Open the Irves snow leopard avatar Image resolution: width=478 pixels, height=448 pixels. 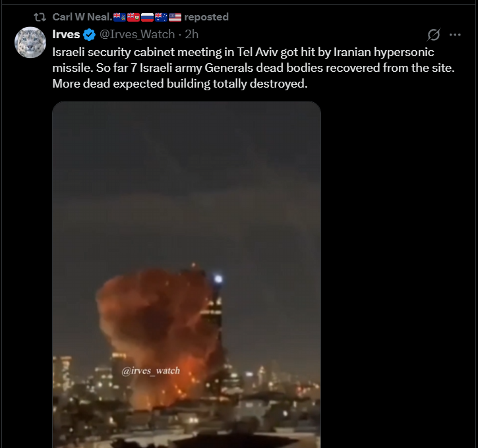click(30, 42)
